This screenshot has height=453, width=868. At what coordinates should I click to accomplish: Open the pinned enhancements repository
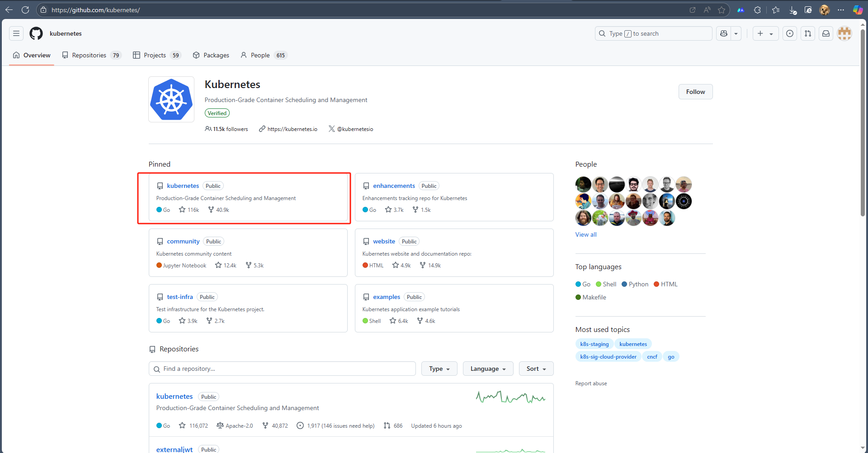point(394,186)
